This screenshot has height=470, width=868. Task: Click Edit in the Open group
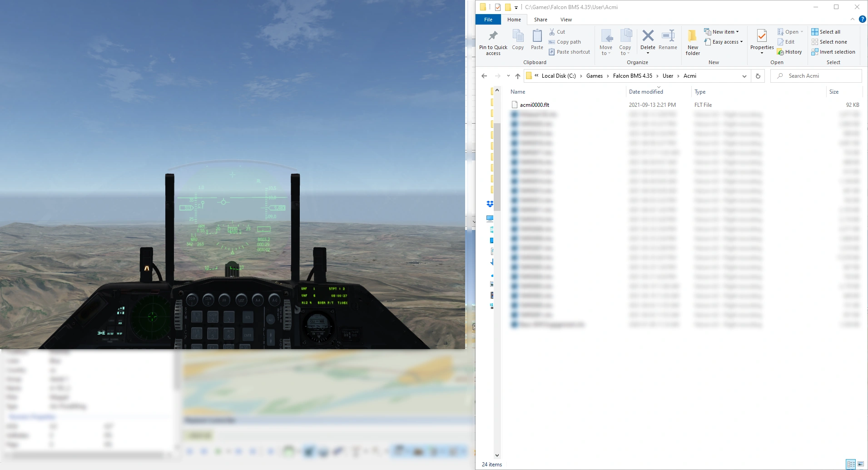(x=786, y=42)
